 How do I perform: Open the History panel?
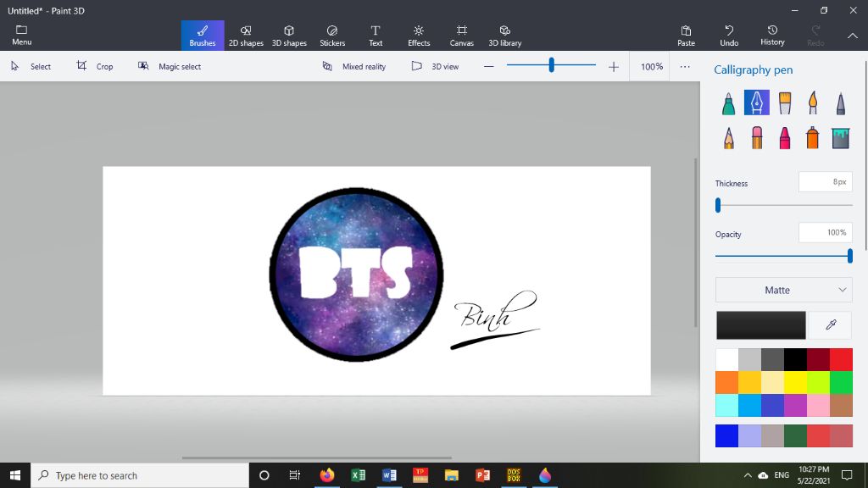tap(772, 36)
